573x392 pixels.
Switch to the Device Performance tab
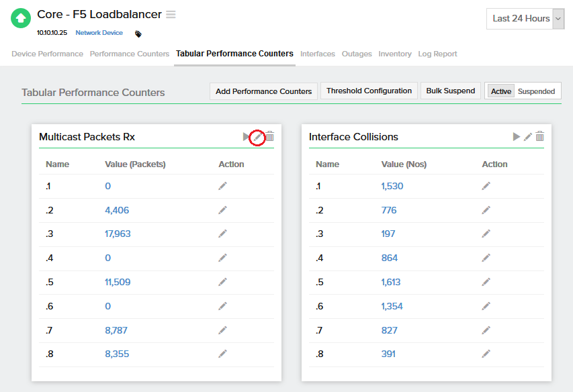[x=47, y=54]
